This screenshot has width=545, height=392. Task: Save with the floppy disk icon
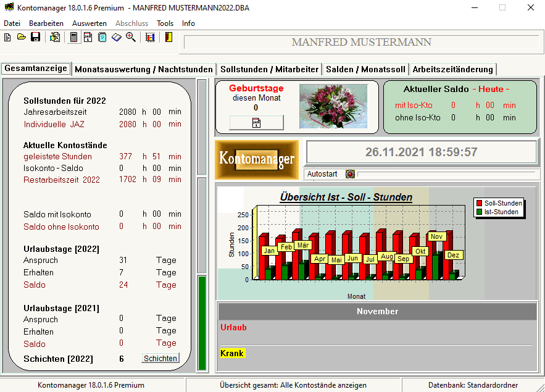click(35, 37)
